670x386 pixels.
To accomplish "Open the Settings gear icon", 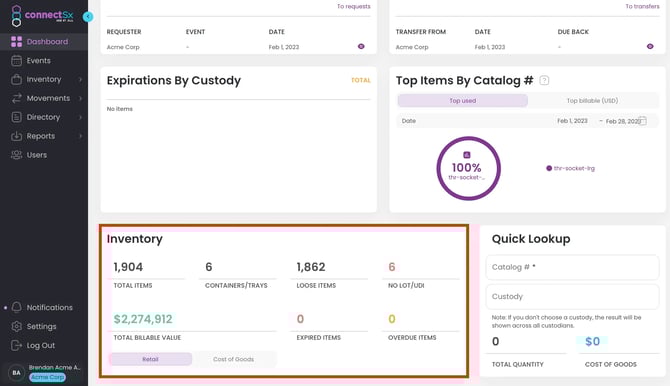I will pos(16,326).
